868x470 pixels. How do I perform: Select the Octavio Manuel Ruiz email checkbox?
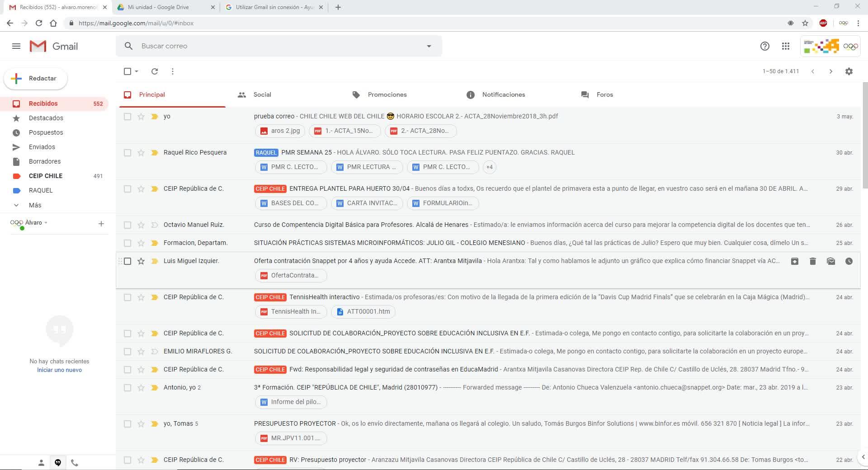click(x=127, y=225)
